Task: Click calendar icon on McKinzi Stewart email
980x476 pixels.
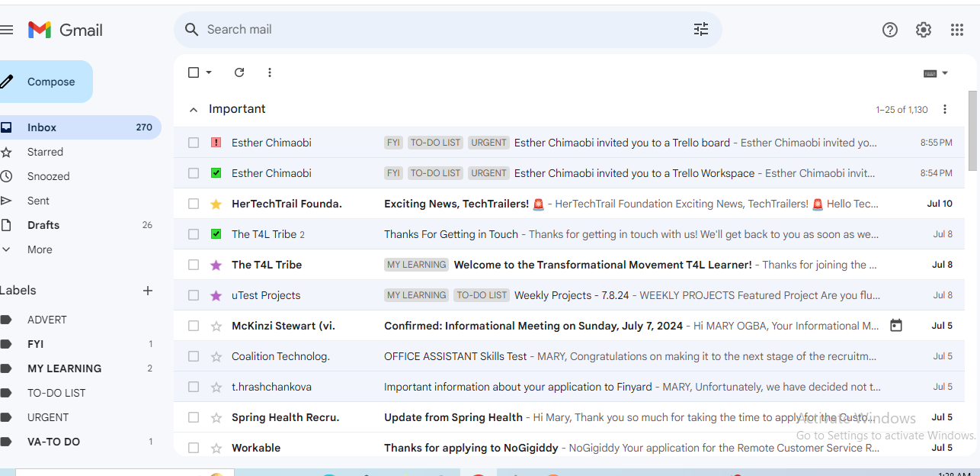Action: [x=896, y=326]
